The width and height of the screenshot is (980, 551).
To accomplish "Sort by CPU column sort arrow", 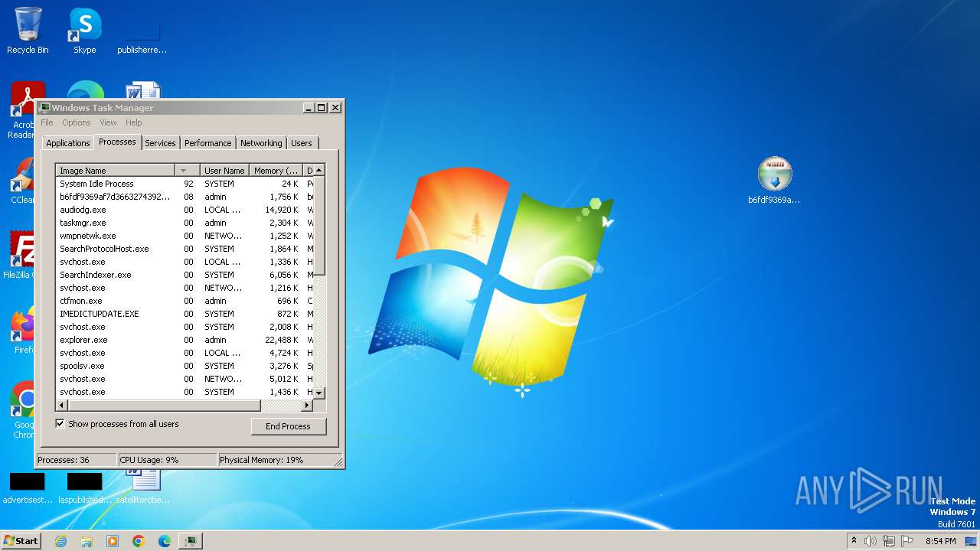I will (187, 170).
